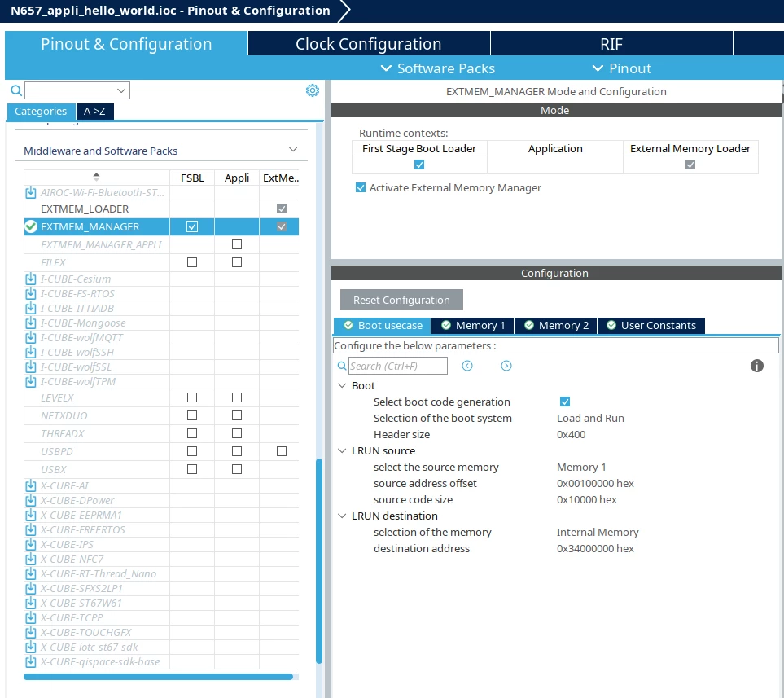Click the search magnifier icon beside the category combo box
Image resolution: width=784 pixels, height=698 pixels.
coord(16,90)
